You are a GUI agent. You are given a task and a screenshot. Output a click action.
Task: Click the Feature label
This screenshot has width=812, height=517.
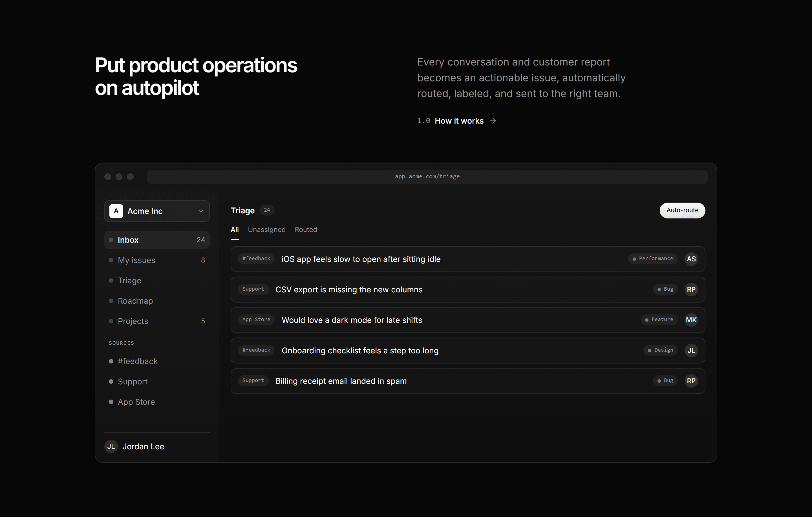click(659, 319)
